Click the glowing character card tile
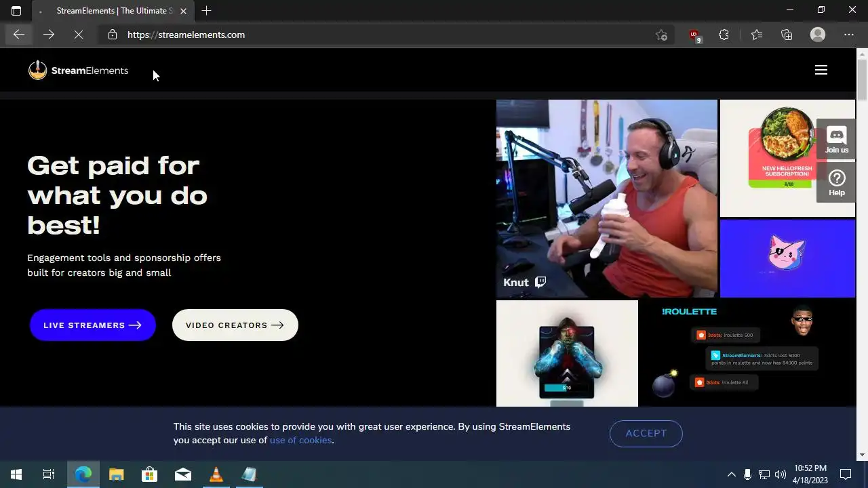 [x=567, y=354]
